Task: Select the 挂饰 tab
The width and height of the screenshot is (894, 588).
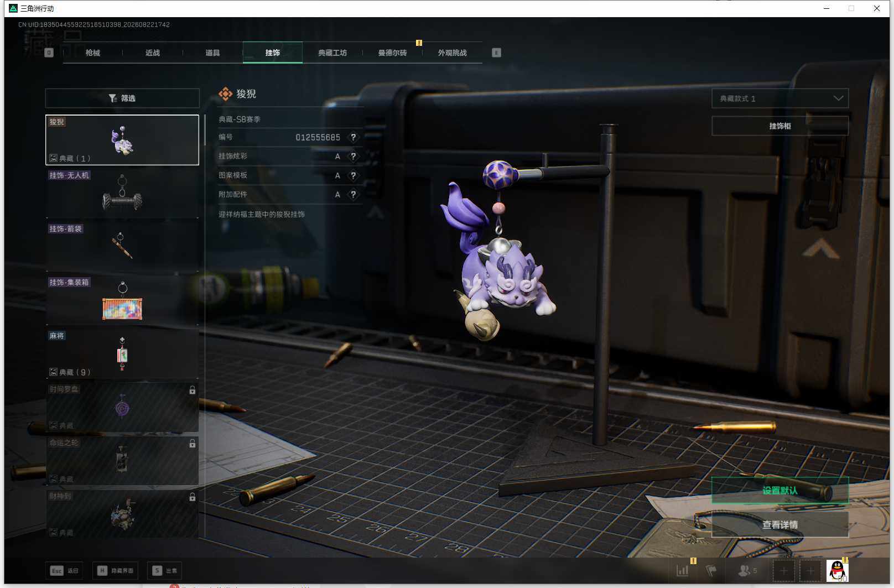Action: tap(273, 53)
